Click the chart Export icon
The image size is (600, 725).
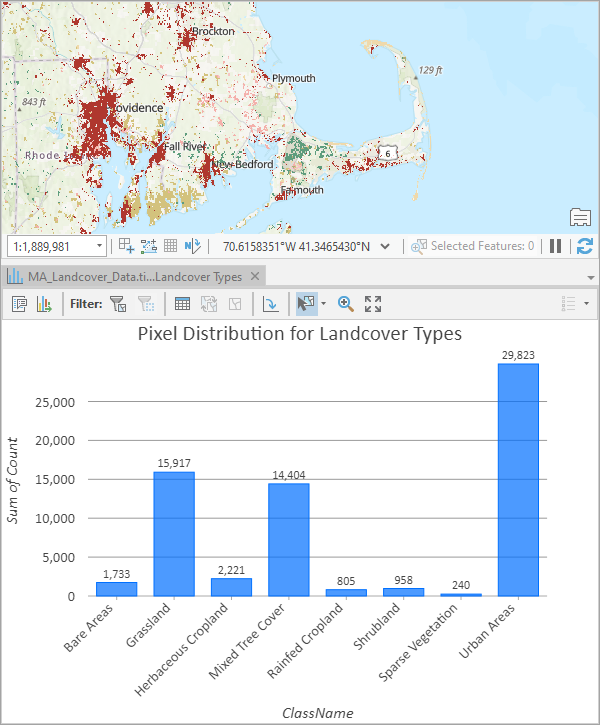point(44,304)
